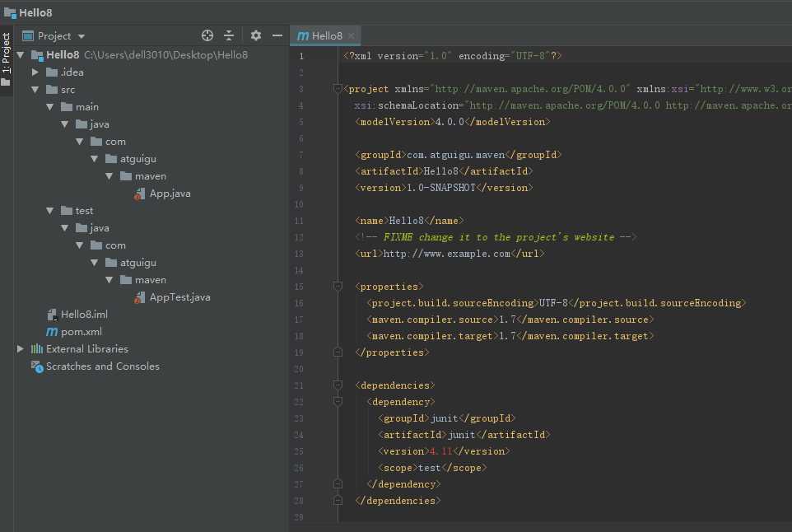Viewport: 792px width, 532px height.
Task: Click Hello8 in the top breadcrumb bar
Action: coord(35,12)
